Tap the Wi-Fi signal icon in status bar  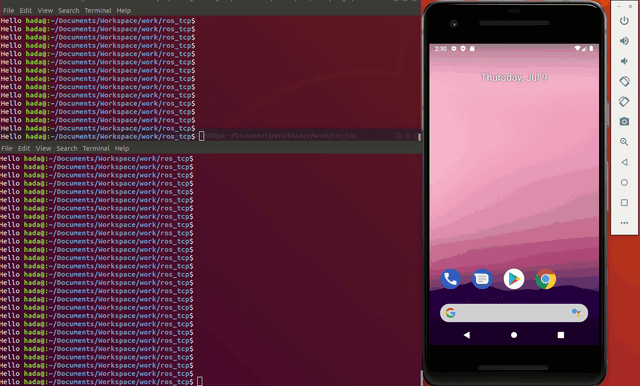(x=577, y=48)
